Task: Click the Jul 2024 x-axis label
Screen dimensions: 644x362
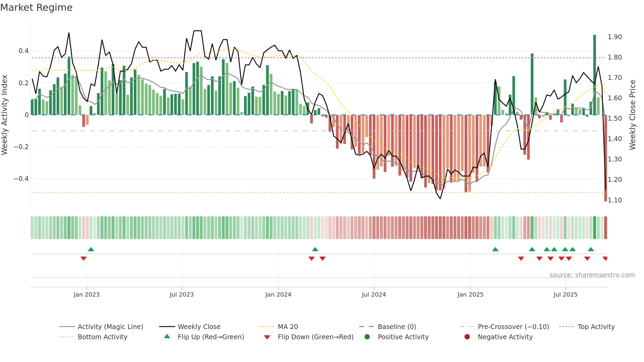Action: coord(374,294)
